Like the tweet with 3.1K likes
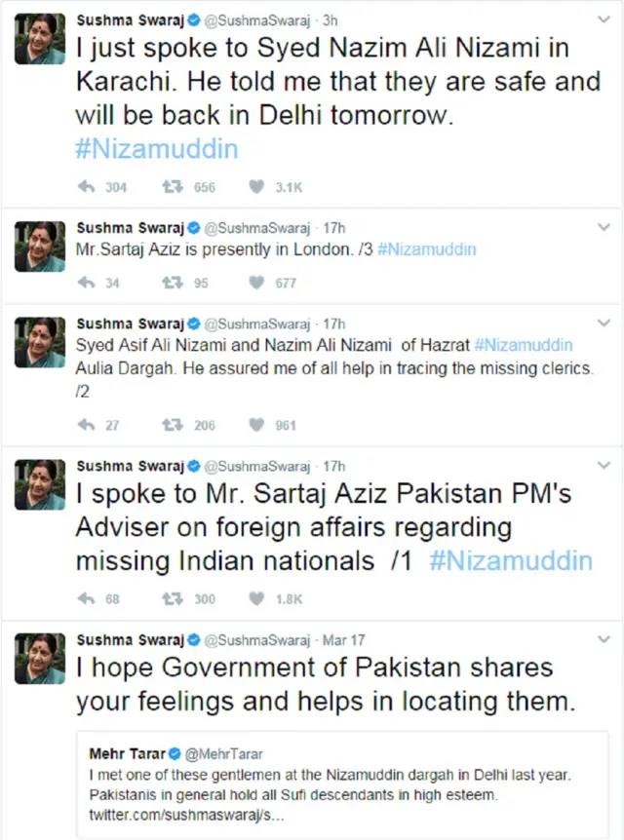Image resolution: width=624 pixels, height=840 pixels. tap(256, 187)
